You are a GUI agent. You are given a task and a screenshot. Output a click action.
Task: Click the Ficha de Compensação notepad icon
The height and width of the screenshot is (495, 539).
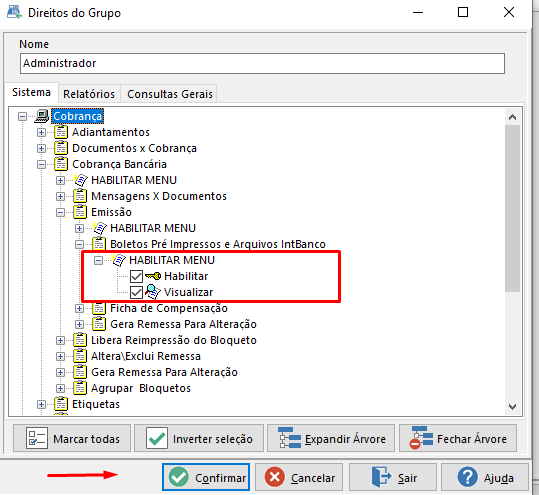99,308
